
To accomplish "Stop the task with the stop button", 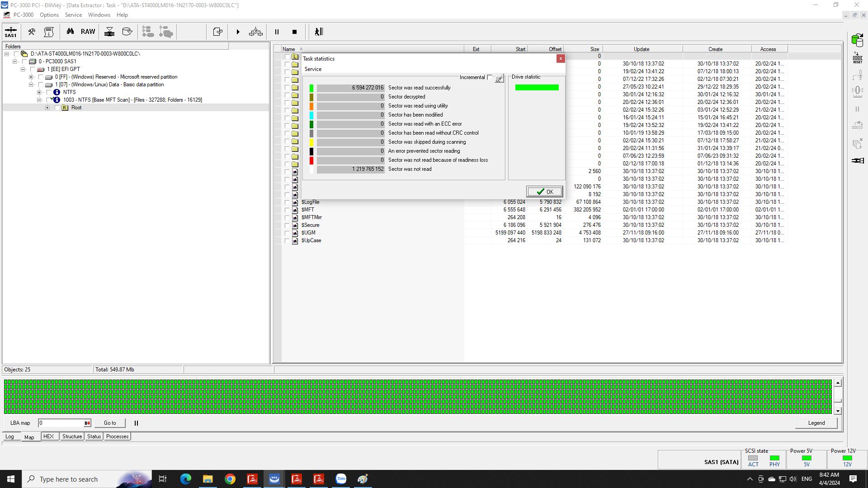I will [x=294, y=32].
